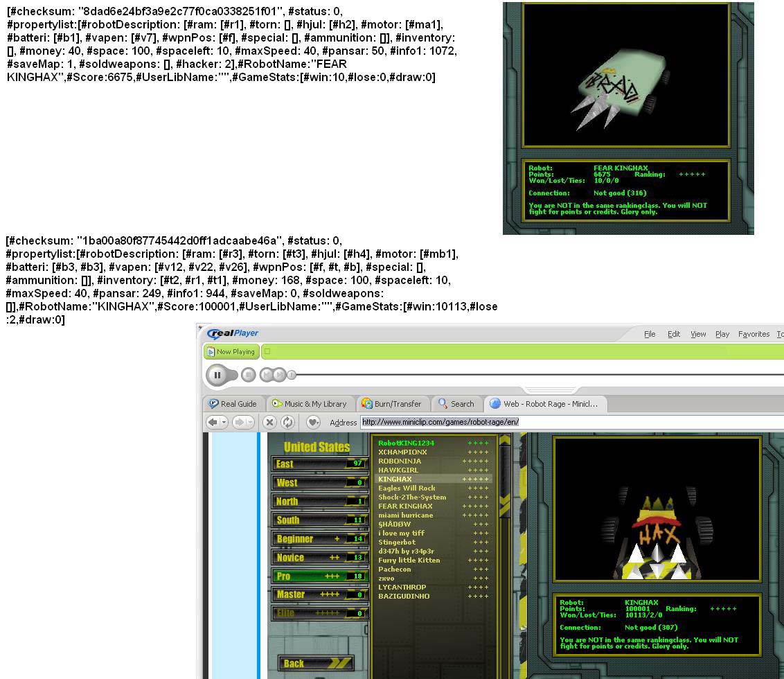Open the Music & My Library tab

pyautogui.click(x=310, y=404)
